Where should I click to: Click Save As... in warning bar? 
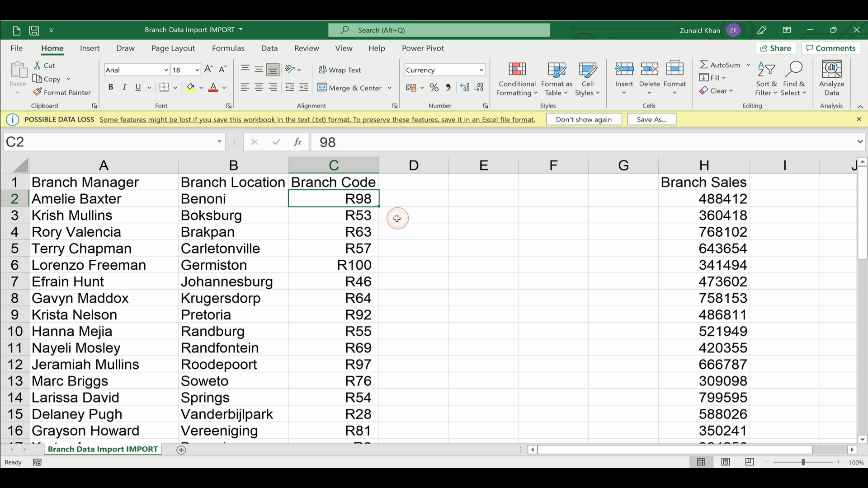click(x=651, y=119)
